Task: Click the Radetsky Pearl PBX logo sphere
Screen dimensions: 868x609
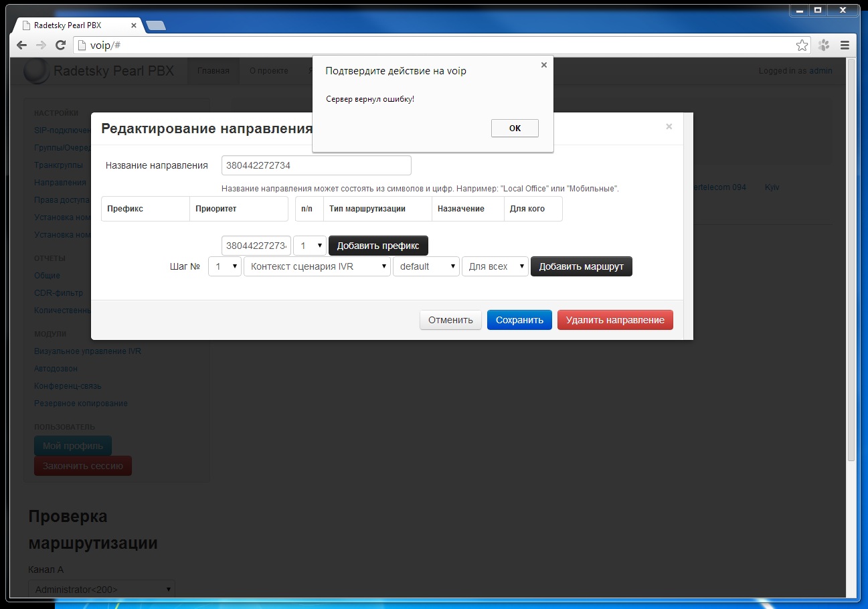Action: click(x=36, y=71)
